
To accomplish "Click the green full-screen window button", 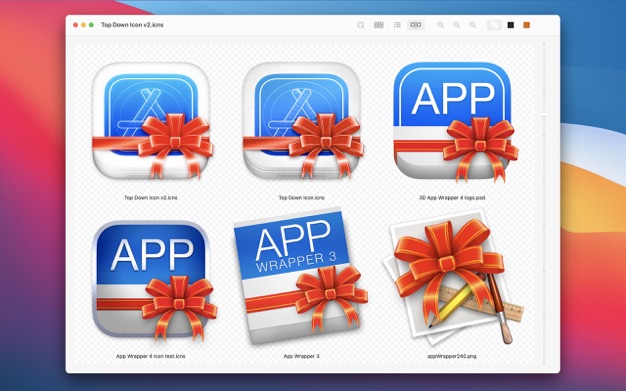I will 91,25.
